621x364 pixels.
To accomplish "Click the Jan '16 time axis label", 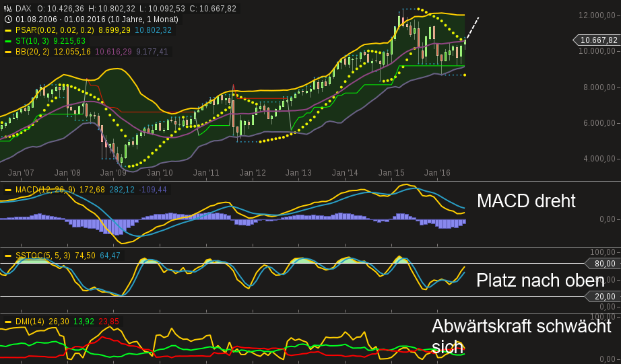I will (437, 173).
